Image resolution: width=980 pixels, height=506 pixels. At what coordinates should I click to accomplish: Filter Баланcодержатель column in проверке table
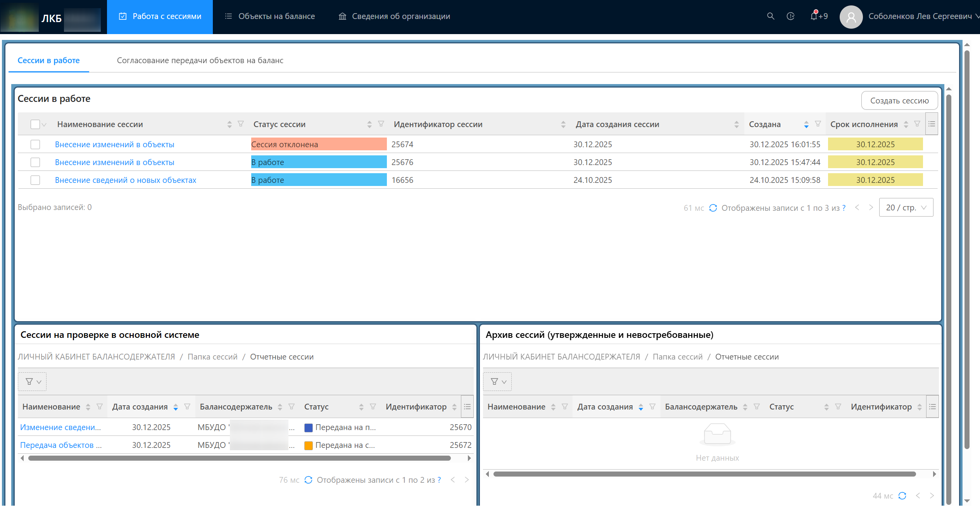292,407
